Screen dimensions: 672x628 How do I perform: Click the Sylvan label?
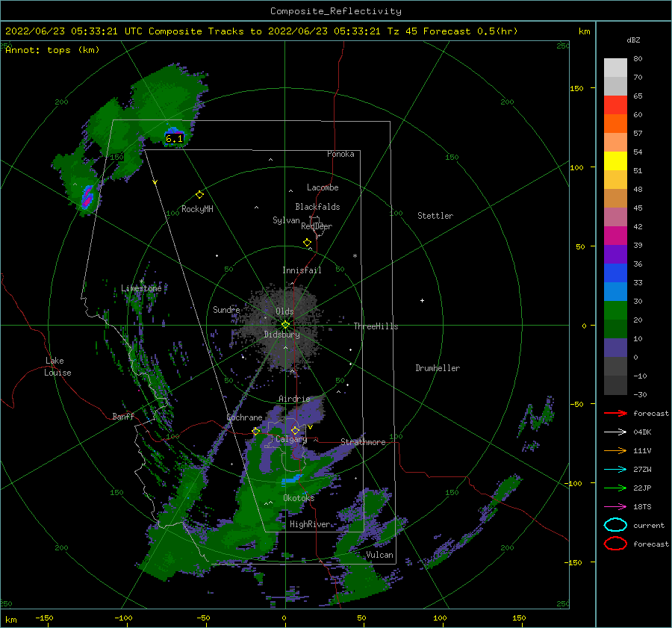(286, 220)
